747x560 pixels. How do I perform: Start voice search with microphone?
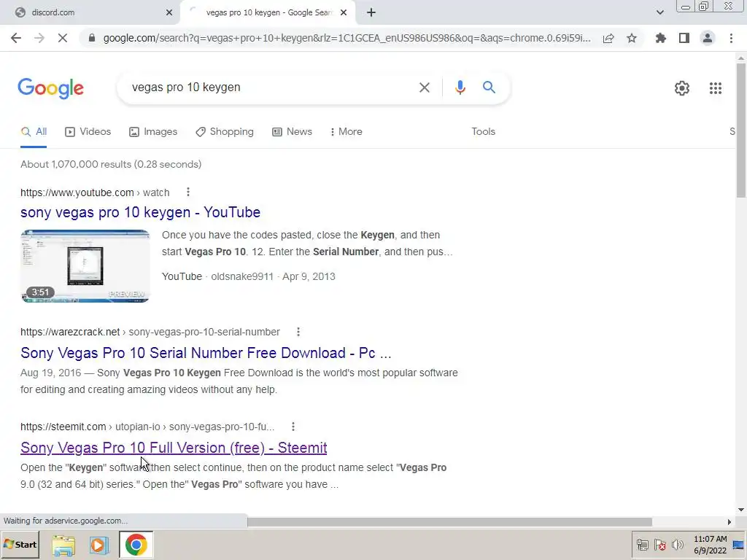coord(460,87)
